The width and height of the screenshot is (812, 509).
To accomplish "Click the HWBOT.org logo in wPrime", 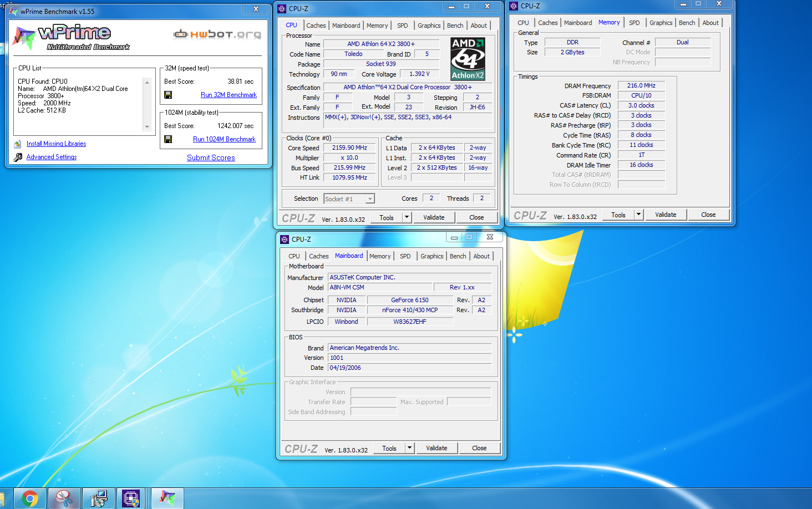I will pos(217,34).
